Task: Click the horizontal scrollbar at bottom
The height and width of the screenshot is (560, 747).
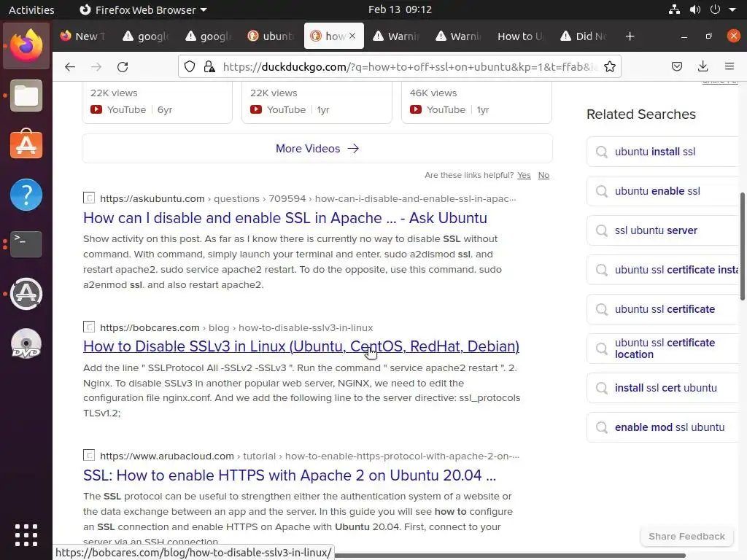Action: click(510, 555)
